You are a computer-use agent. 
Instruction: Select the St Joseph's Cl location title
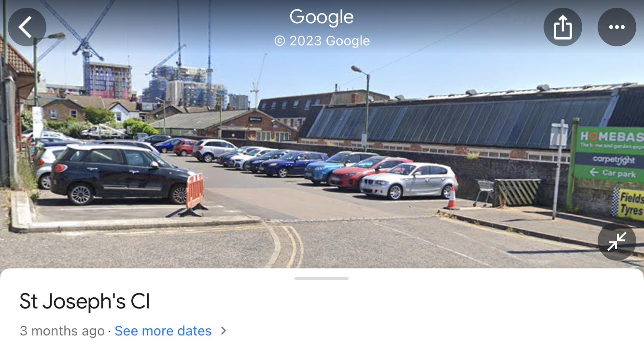[x=85, y=302]
